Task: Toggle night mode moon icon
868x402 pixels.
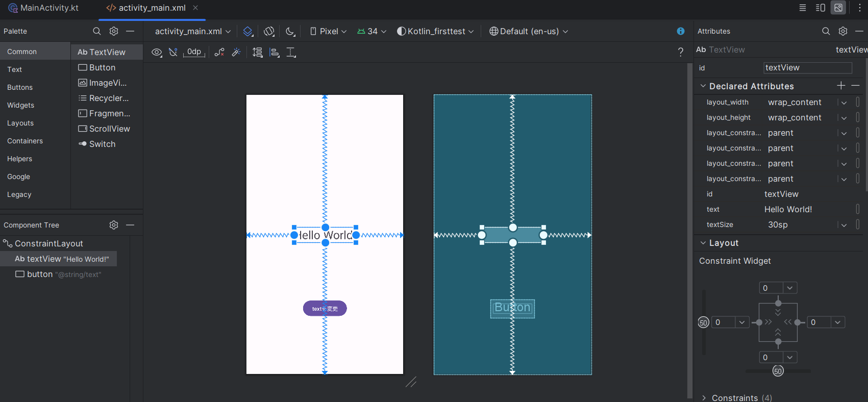Action: point(290,32)
